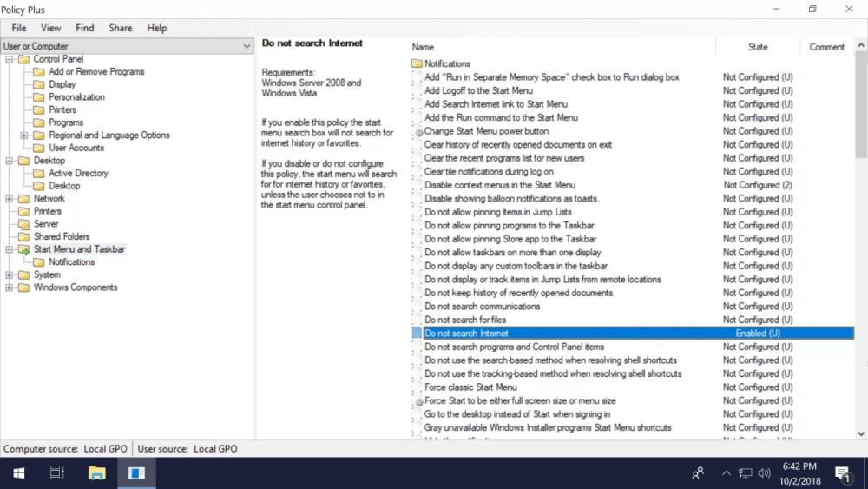868x489 pixels.
Task: Click the Notifications folder icon in policy list
Action: click(x=418, y=63)
